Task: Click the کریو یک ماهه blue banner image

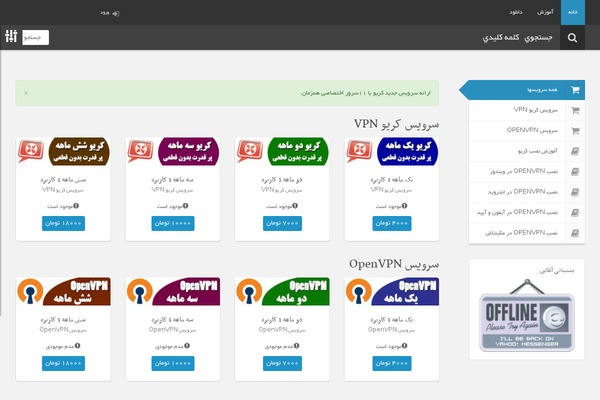Action: 392,152
